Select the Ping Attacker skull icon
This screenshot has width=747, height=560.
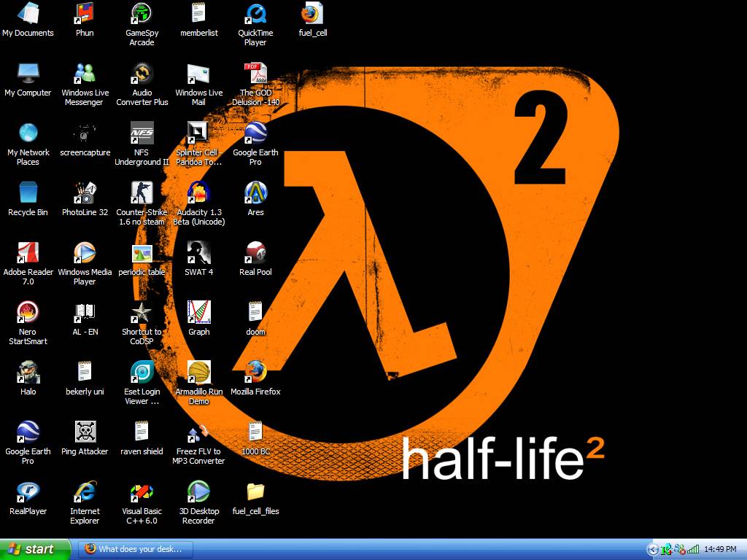[85, 432]
